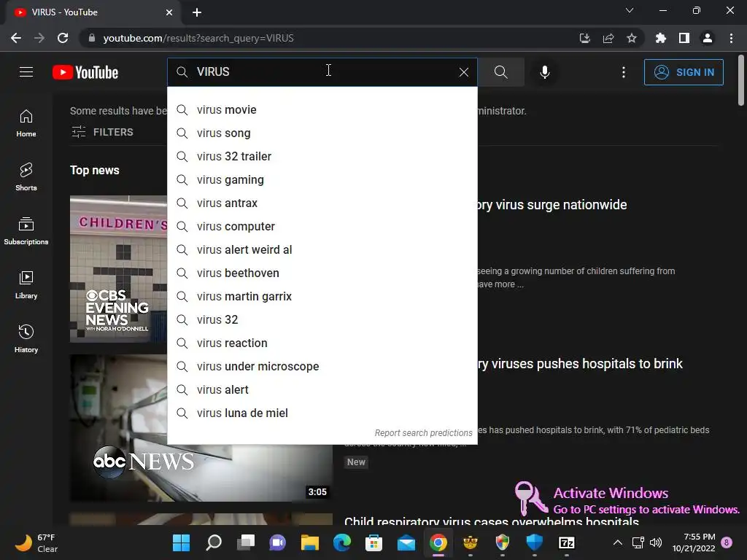Click in the VIRUS search field
This screenshot has height=560, width=747.
coord(322,72)
